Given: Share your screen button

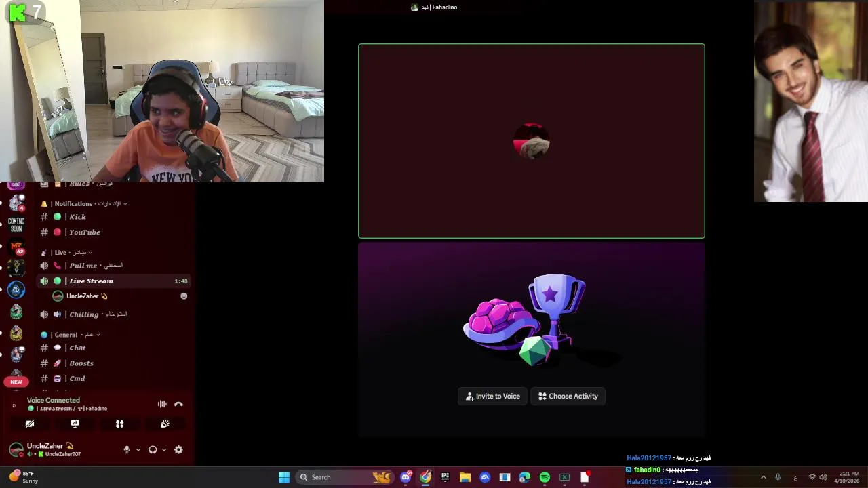Looking at the screenshot, I should pos(75,424).
